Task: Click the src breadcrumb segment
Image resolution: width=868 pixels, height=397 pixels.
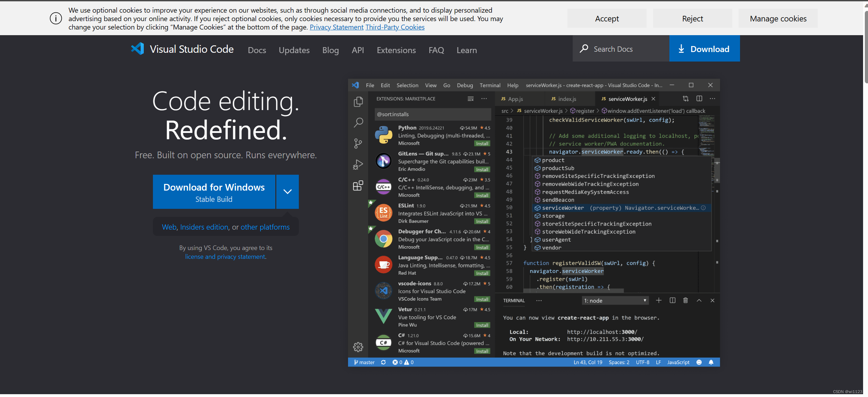Action: tap(505, 111)
